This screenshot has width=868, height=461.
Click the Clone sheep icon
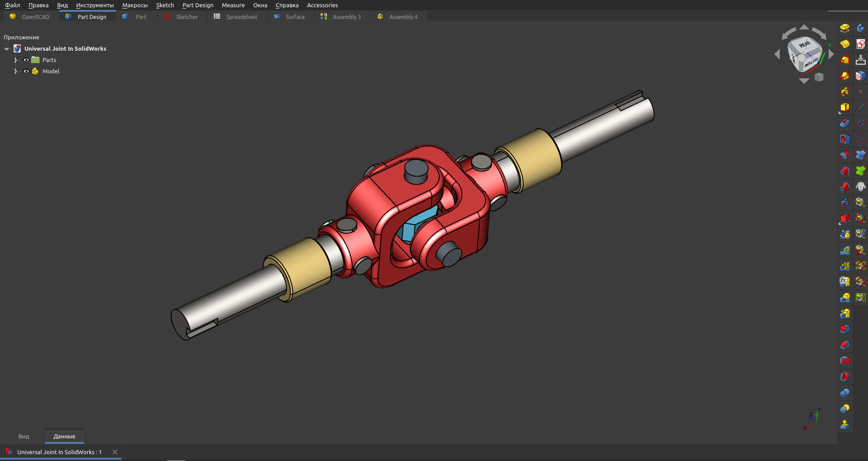coord(860,187)
